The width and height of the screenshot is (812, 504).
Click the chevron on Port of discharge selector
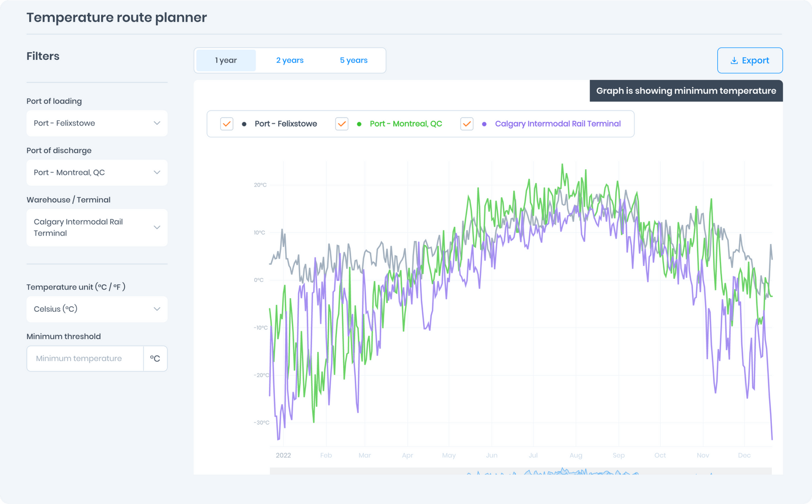[157, 172]
